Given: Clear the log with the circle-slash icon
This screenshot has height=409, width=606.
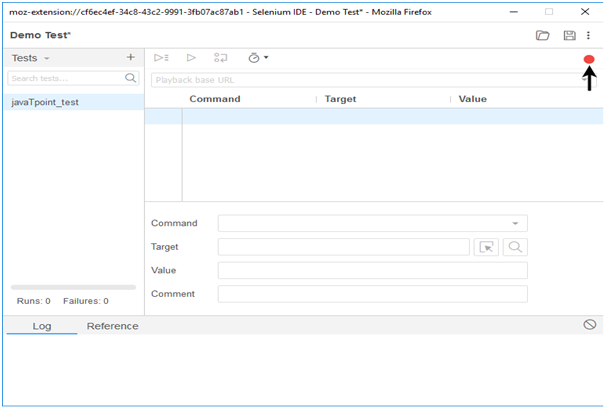Looking at the screenshot, I should click(589, 325).
